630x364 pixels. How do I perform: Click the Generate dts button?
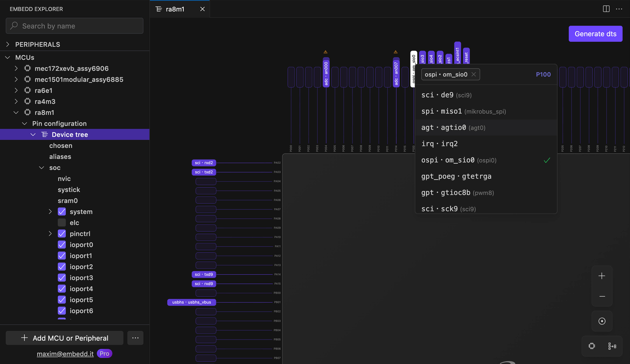click(x=595, y=34)
